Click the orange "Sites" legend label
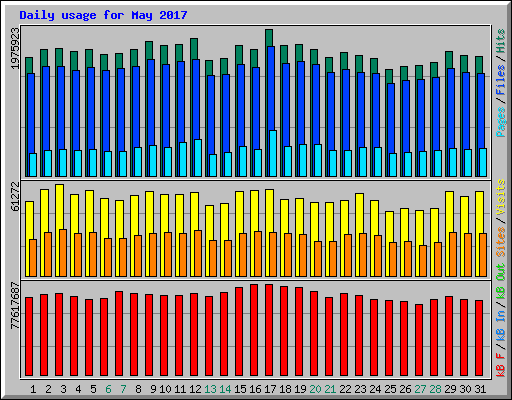The image size is (512, 400). click(x=501, y=242)
